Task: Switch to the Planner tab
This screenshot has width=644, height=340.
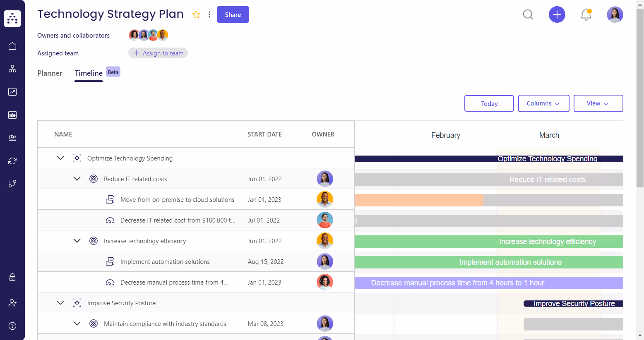Action: click(50, 73)
